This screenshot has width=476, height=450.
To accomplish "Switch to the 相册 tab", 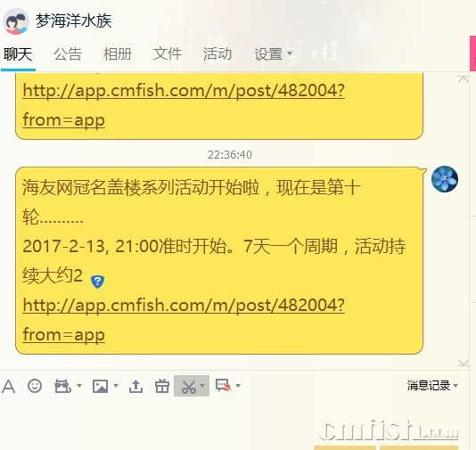I will (117, 54).
